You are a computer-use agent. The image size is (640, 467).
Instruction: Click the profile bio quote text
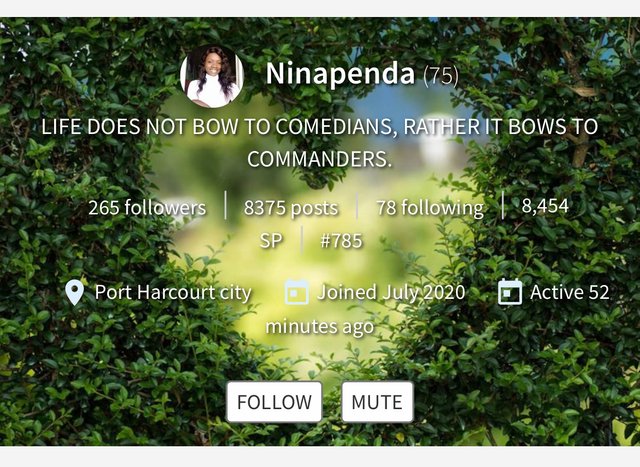tap(320, 142)
